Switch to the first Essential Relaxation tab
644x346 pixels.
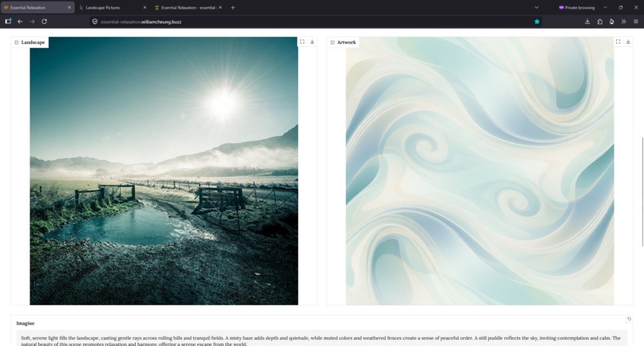38,7
